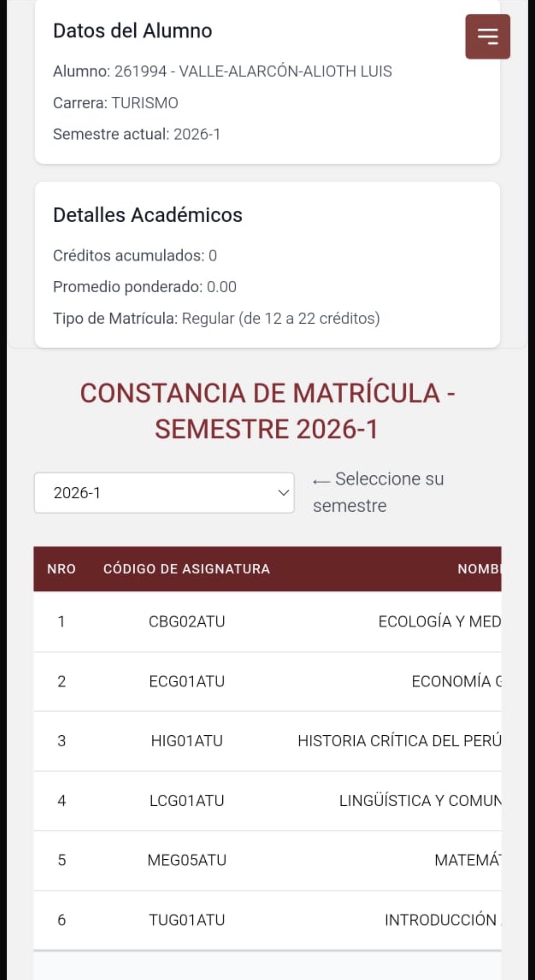Select course code MEG05ATU
The height and width of the screenshot is (980, 535).
pyautogui.click(x=187, y=860)
